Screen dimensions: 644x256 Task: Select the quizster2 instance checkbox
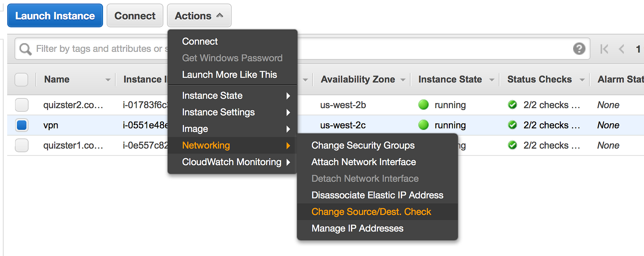coord(22,105)
